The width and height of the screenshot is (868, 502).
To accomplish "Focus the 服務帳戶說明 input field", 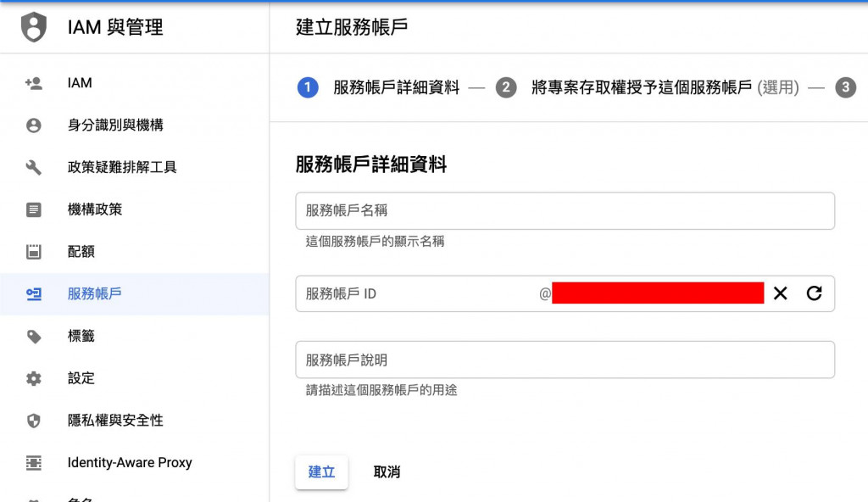I will [565, 360].
